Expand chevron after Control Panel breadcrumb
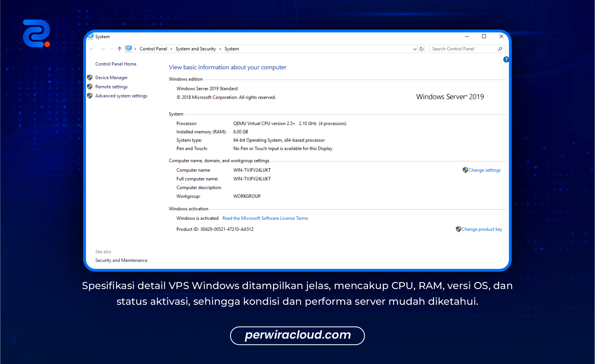 click(x=171, y=49)
